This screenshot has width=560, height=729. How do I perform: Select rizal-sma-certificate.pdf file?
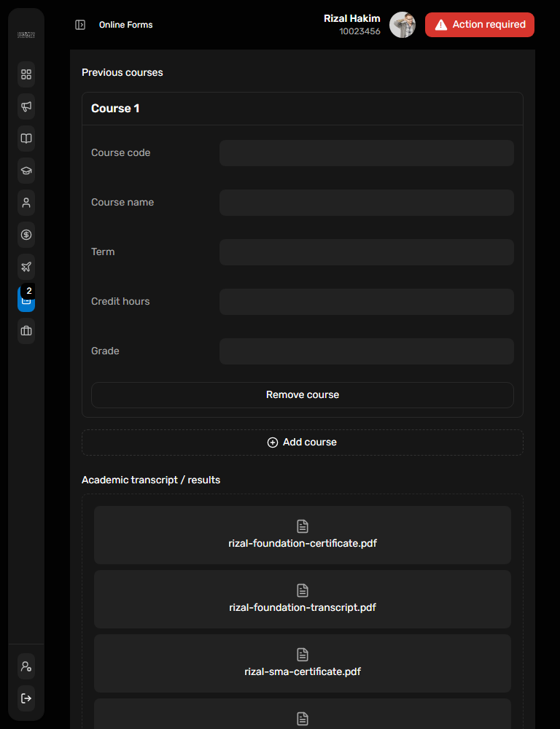pyautogui.click(x=303, y=663)
